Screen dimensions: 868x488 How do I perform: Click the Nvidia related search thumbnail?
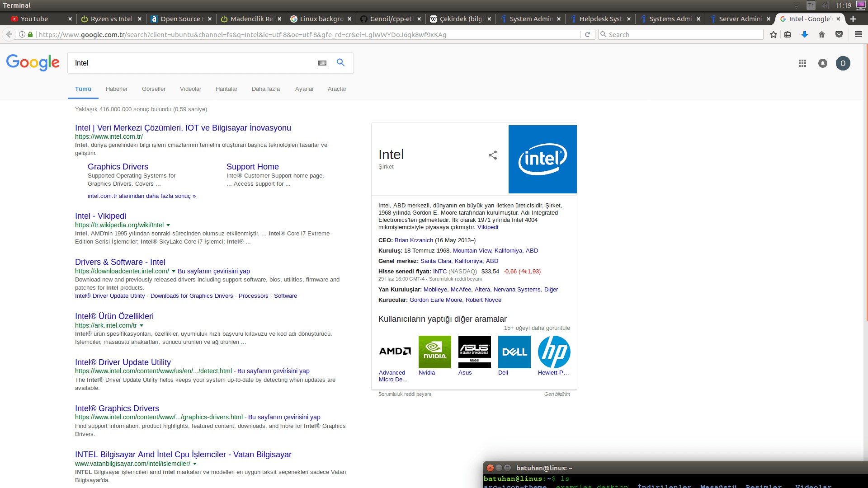[434, 352]
